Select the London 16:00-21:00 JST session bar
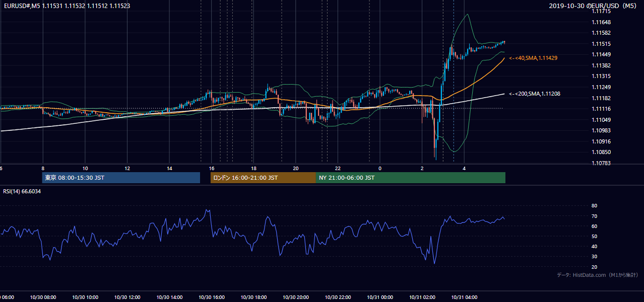This screenshot has width=644, height=302. pos(263,178)
